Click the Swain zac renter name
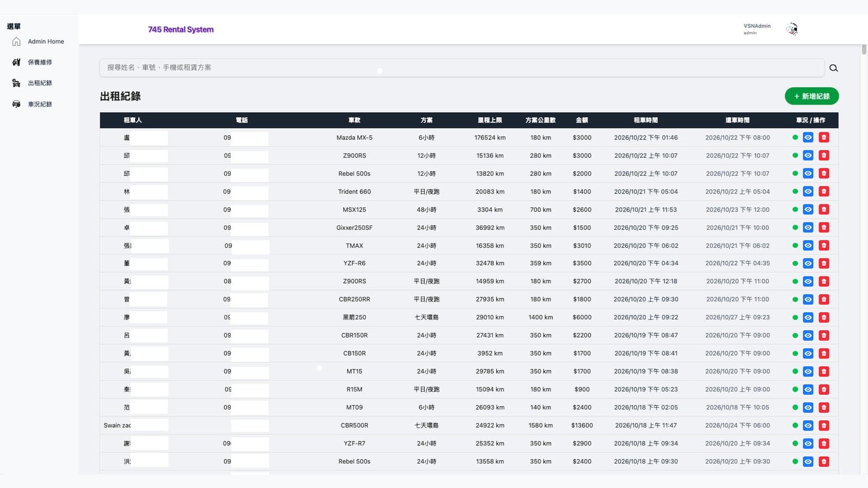 [x=117, y=426]
